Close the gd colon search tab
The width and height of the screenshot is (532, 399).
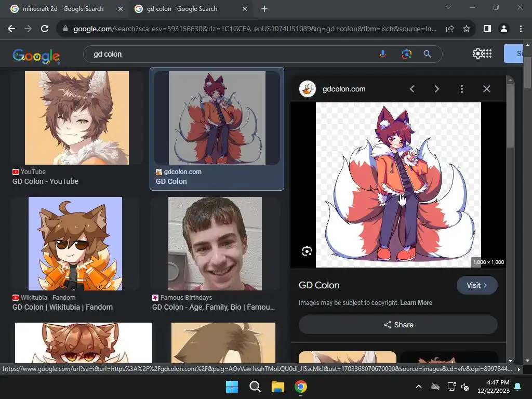[x=245, y=9]
